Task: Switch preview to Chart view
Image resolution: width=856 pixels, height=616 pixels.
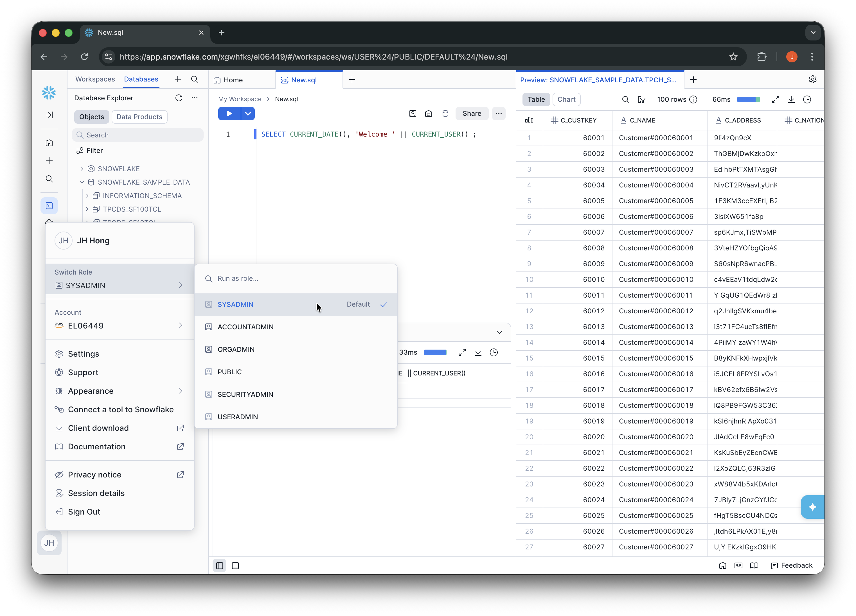Action: point(567,99)
